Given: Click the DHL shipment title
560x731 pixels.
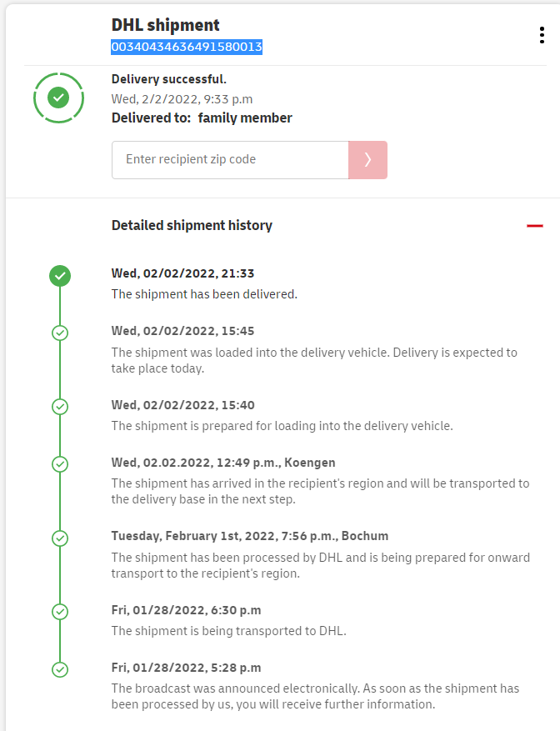Looking at the screenshot, I should click(166, 26).
